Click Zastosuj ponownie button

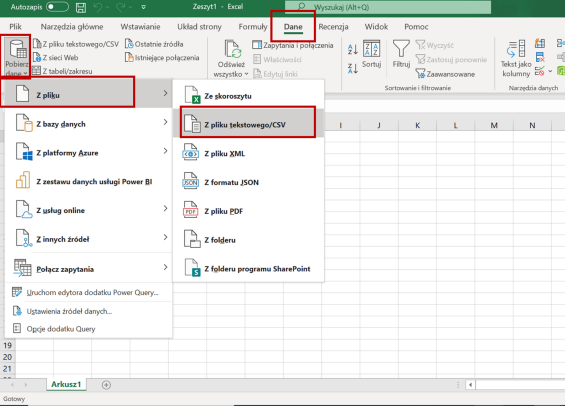point(451,59)
